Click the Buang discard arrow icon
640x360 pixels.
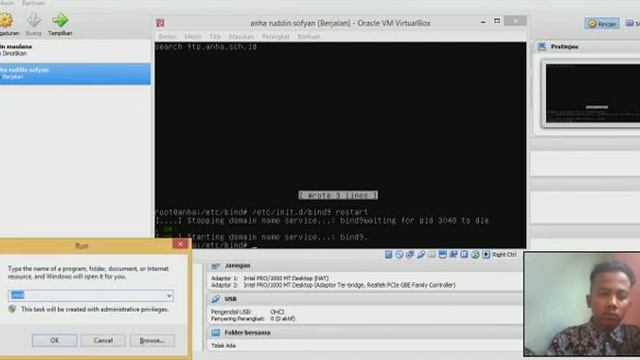[34, 20]
